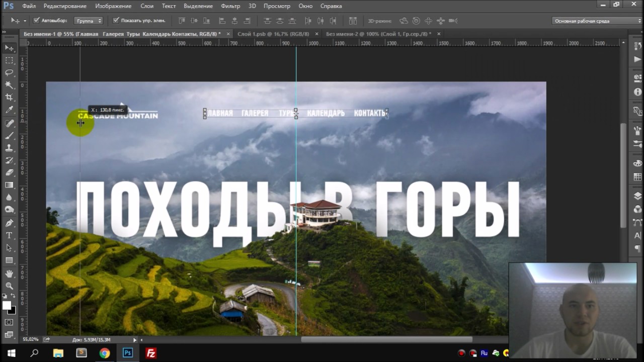Close the Без имени-1 document tab
The image size is (644, 362).
click(228, 34)
